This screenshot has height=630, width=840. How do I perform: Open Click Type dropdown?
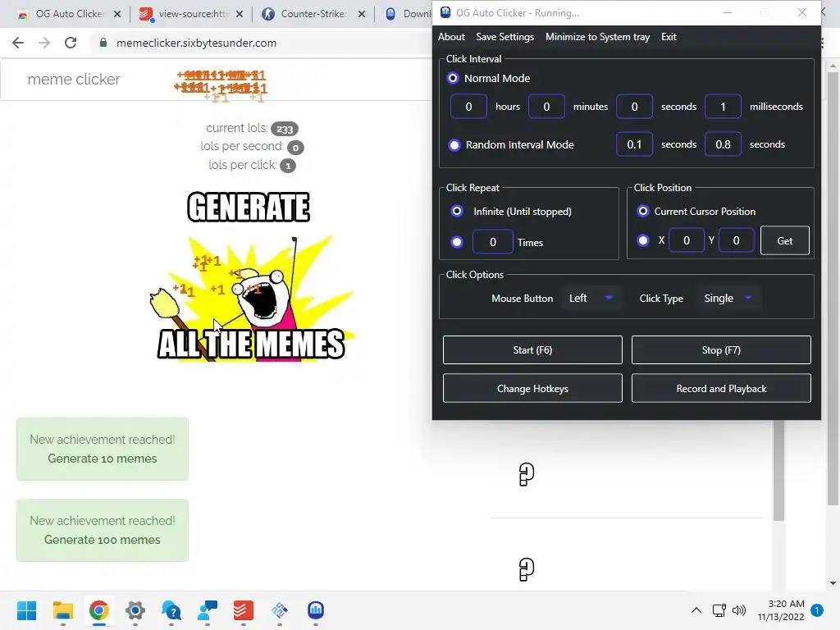pyautogui.click(x=728, y=298)
